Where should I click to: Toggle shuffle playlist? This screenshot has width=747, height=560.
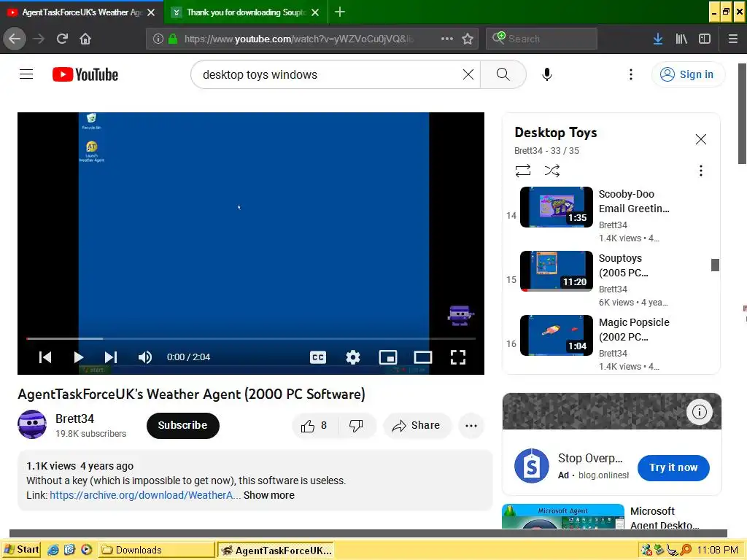[552, 171]
